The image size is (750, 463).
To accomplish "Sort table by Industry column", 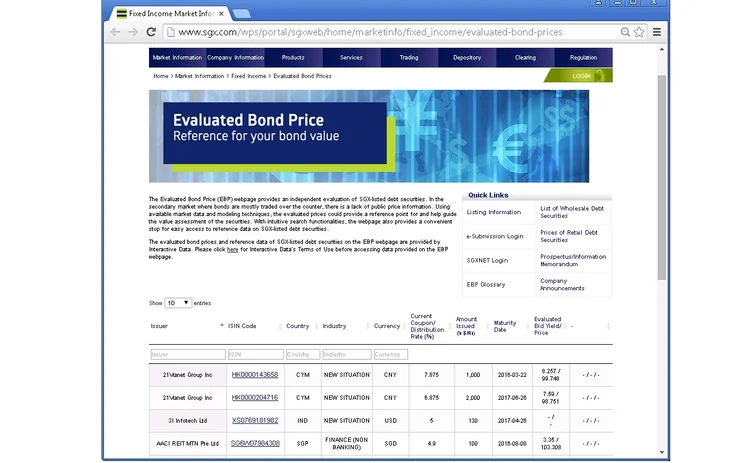I will click(x=346, y=326).
